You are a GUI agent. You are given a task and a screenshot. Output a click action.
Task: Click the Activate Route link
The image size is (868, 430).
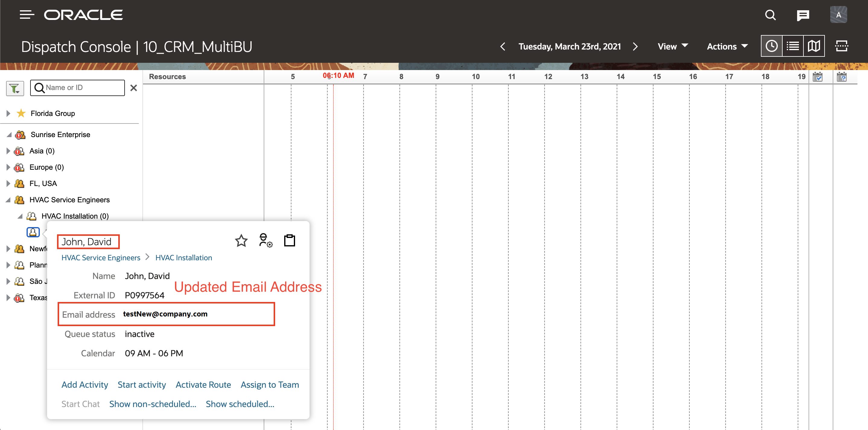203,385
